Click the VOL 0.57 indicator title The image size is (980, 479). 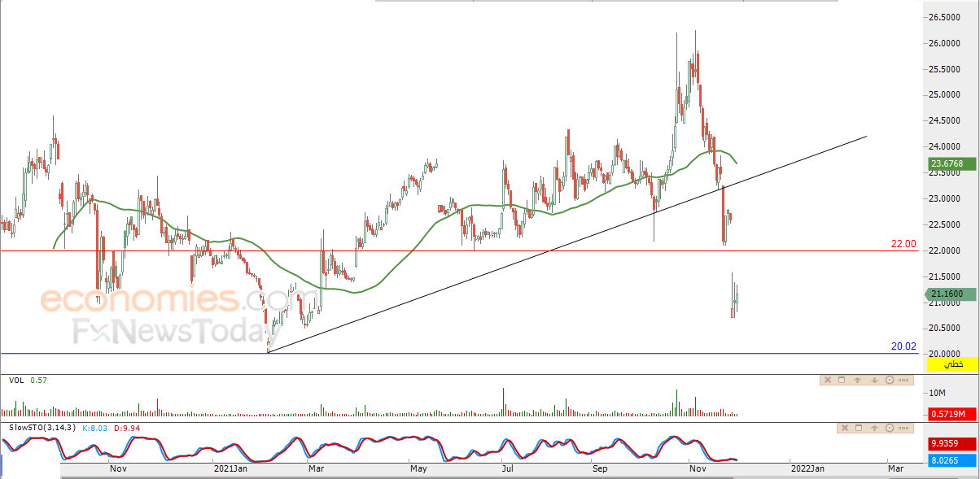point(25,380)
